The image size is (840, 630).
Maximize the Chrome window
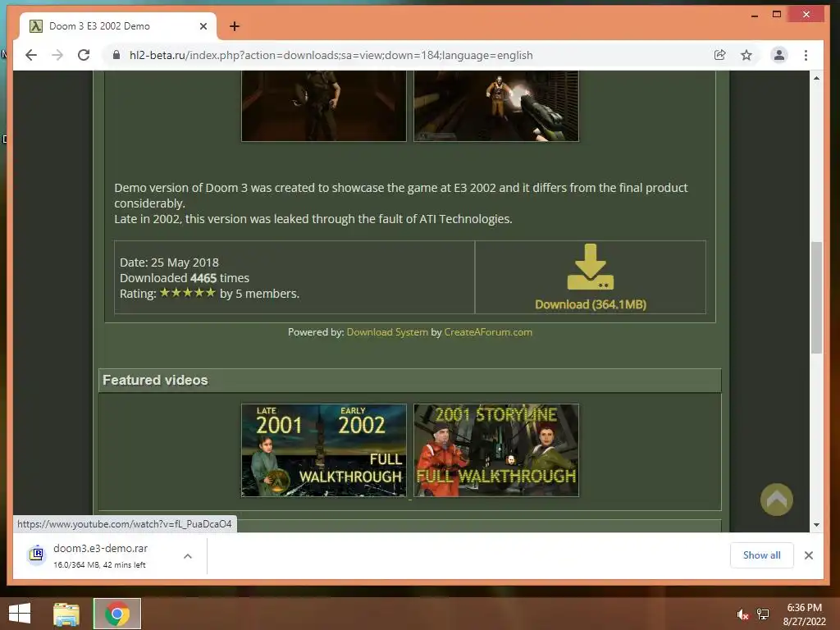pyautogui.click(x=777, y=15)
